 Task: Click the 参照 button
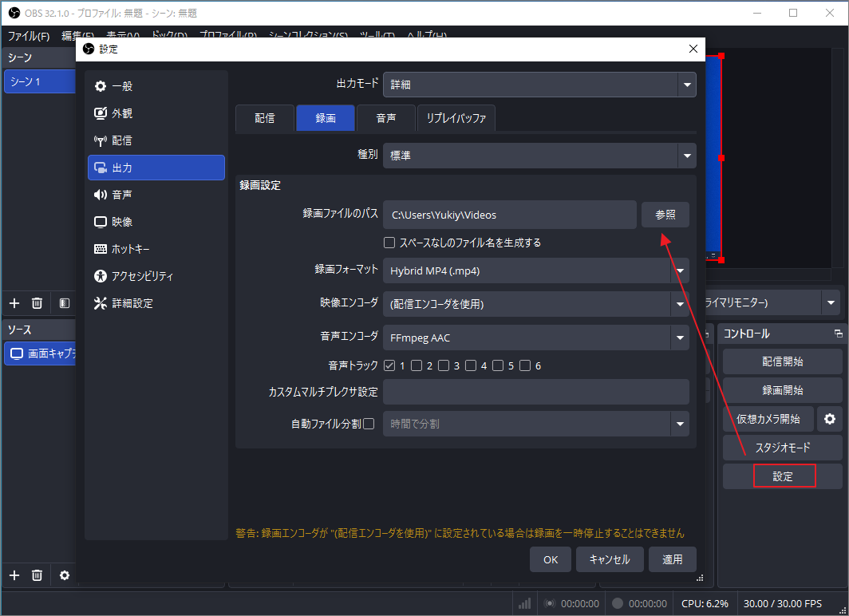coord(665,215)
